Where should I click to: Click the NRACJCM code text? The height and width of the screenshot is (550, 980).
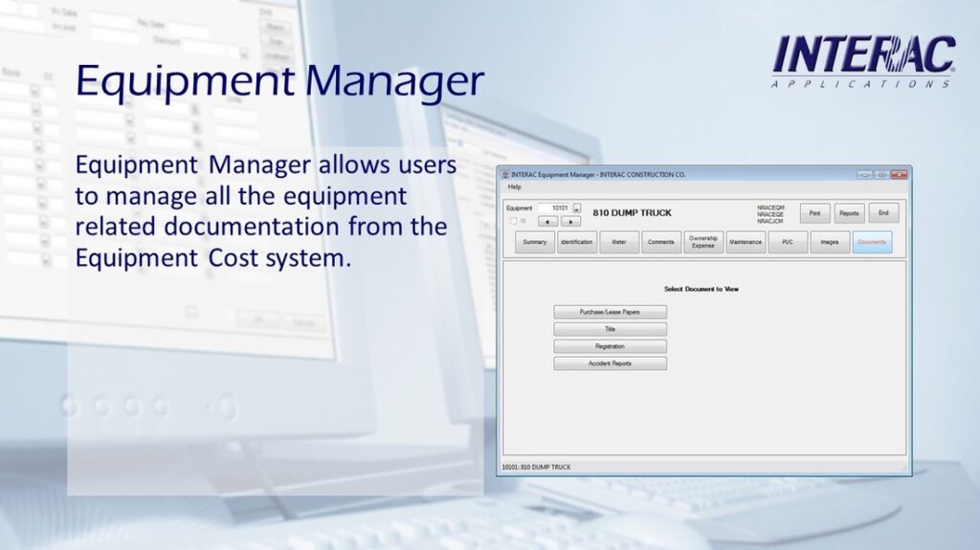[x=770, y=221]
